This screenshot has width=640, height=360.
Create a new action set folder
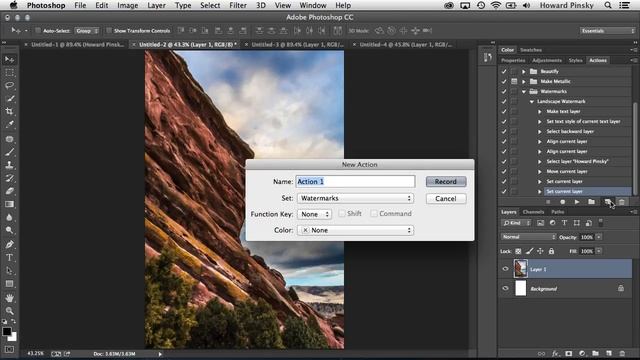coord(591,202)
